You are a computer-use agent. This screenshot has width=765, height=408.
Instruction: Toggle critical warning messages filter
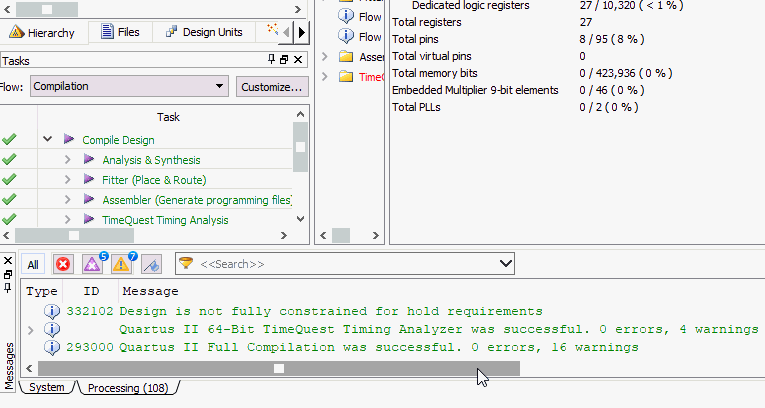point(92,265)
